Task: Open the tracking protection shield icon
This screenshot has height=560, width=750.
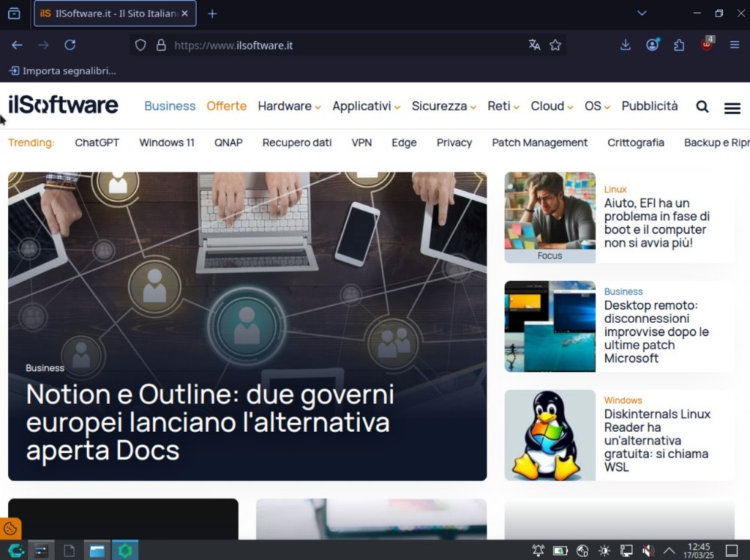Action: (140, 45)
